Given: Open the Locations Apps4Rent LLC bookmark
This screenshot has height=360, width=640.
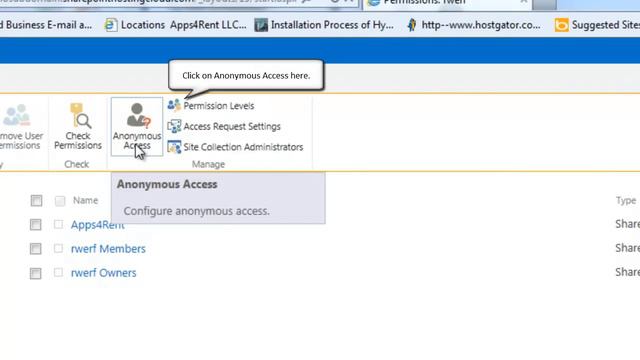Looking at the screenshot, I should pos(176,25).
